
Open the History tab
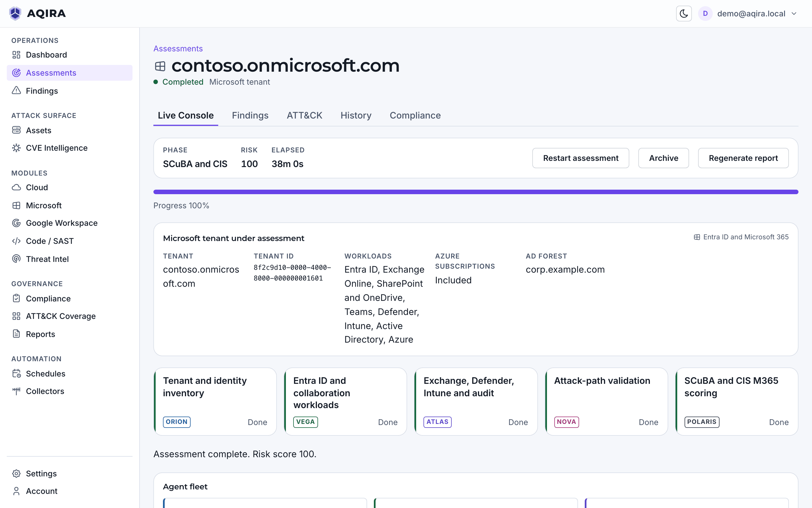(356, 115)
